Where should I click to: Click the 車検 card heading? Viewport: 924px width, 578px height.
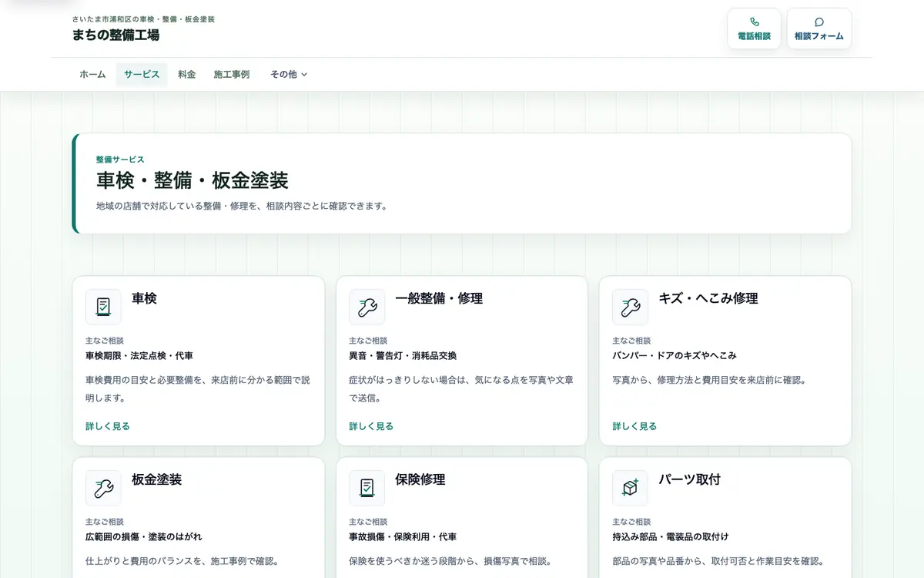click(144, 298)
